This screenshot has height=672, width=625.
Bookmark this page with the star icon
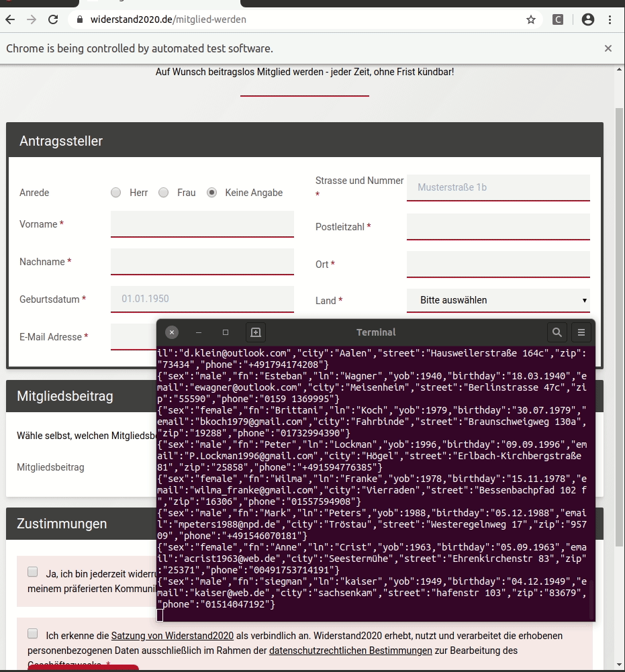[x=531, y=19]
